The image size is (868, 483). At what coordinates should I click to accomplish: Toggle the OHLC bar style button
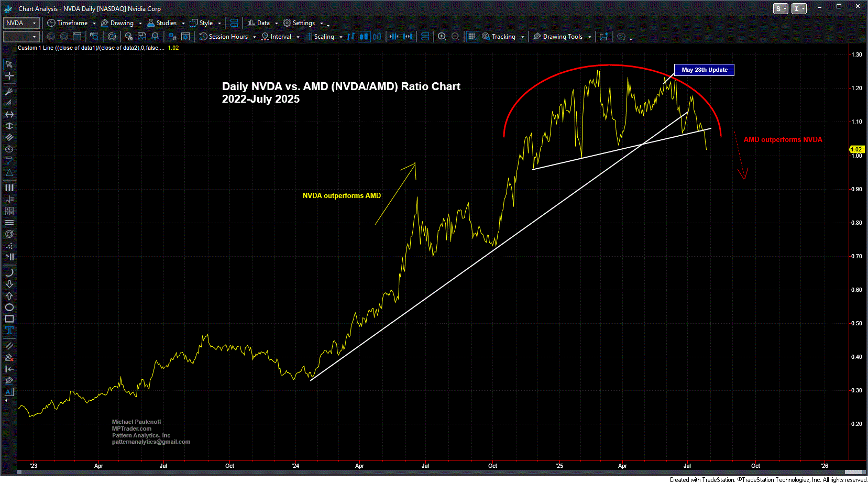click(350, 37)
